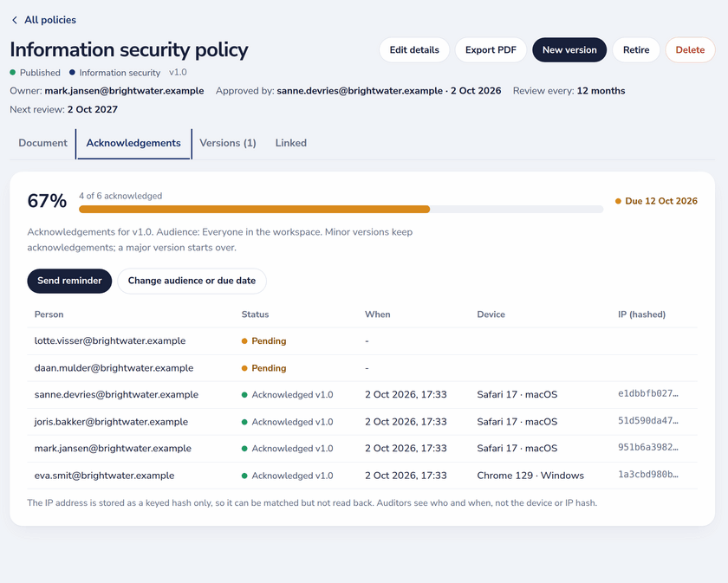Click the IP (hashed) column header
The image size is (728, 583).
[x=641, y=314]
